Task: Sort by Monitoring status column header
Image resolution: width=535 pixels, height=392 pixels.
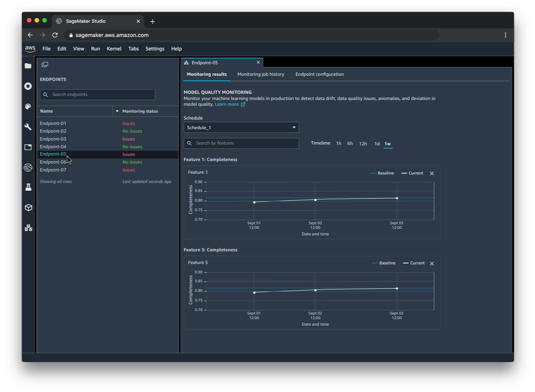Action: pos(140,111)
